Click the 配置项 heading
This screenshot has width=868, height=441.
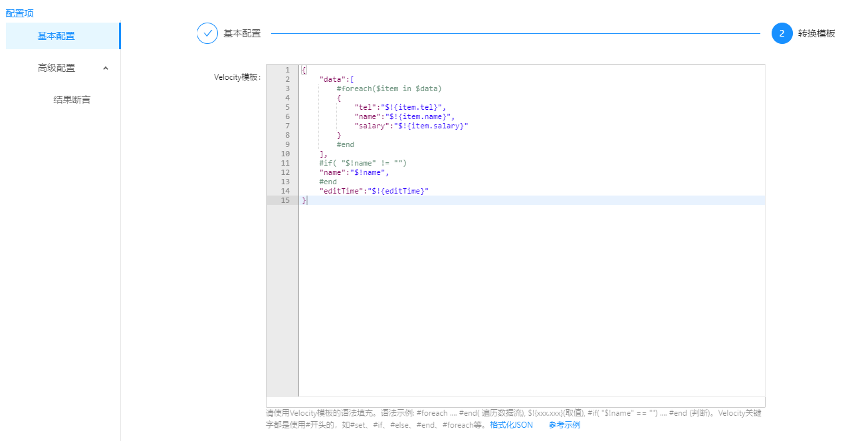pyautogui.click(x=20, y=13)
